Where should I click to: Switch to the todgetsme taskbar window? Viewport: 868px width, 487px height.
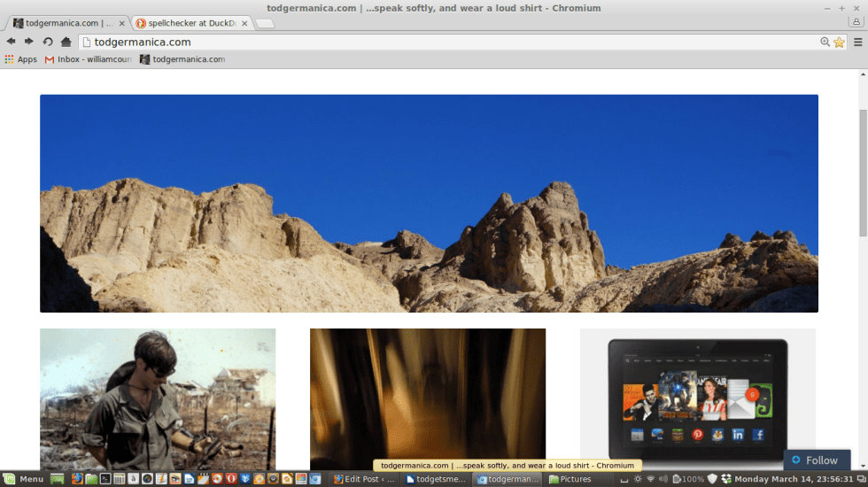point(436,479)
